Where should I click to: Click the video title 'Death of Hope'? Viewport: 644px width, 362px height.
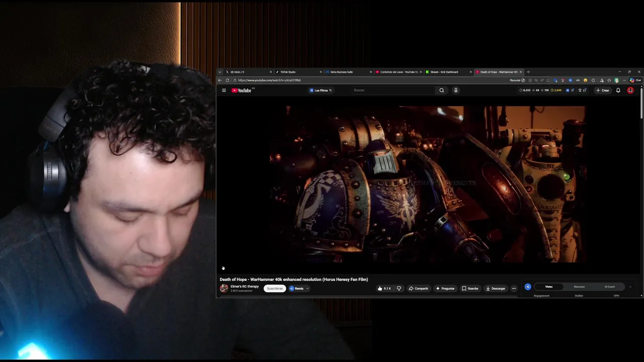294,280
